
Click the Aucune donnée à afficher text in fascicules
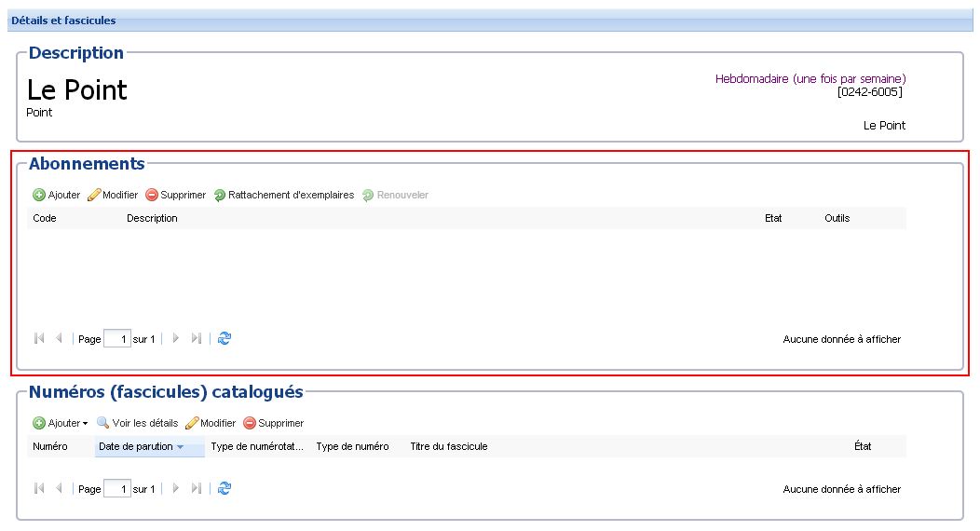tap(842, 489)
